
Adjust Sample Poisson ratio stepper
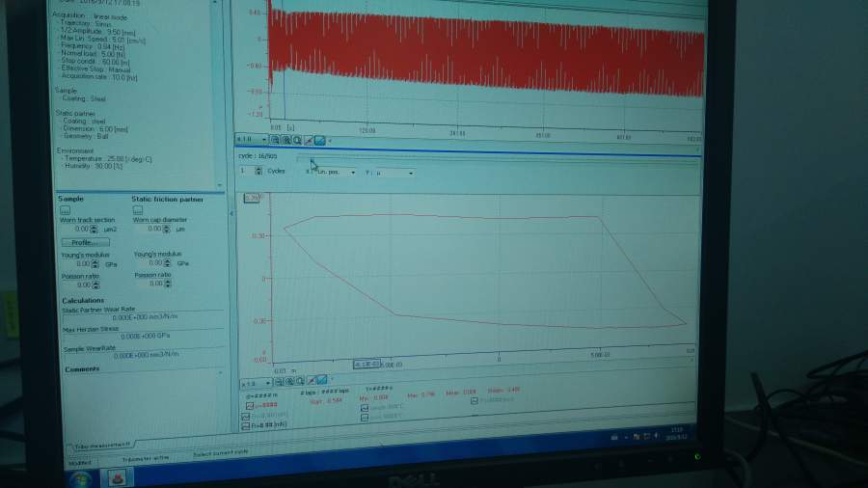(x=95, y=285)
